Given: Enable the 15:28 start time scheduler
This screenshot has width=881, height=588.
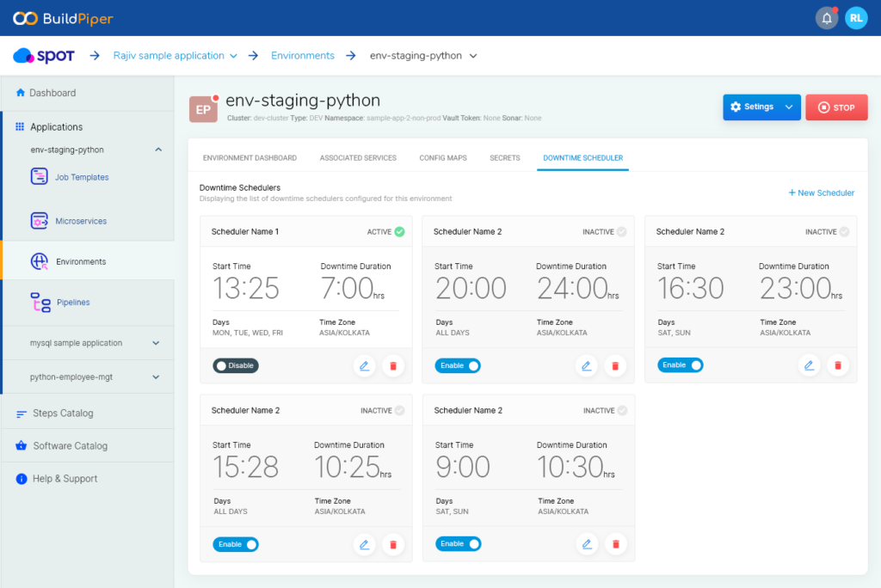Looking at the screenshot, I should point(236,544).
